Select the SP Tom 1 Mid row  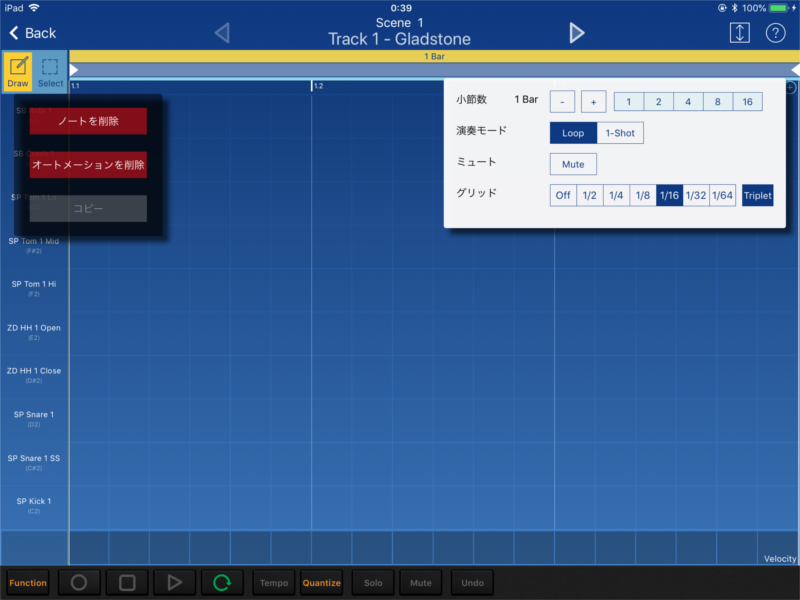pyautogui.click(x=34, y=245)
